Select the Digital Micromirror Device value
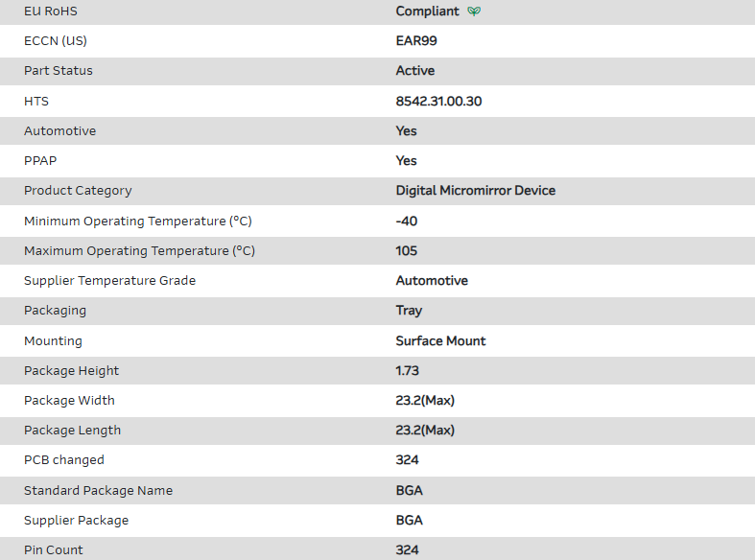 click(x=475, y=191)
